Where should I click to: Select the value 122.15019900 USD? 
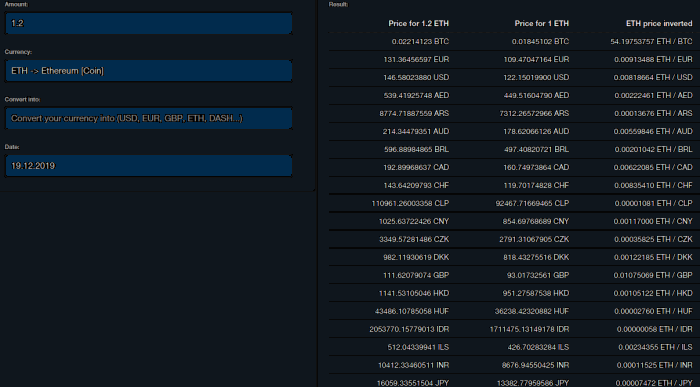pyautogui.click(x=536, y=77)
